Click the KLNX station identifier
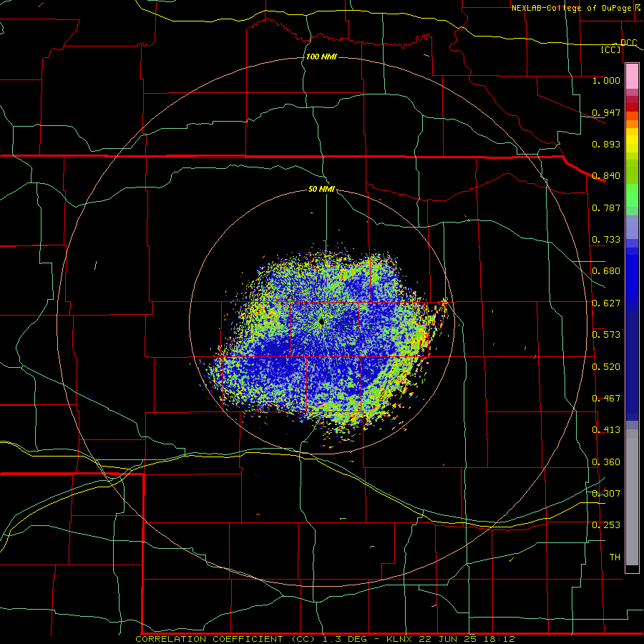The height and width of the screenshot is (644, 644). pos(401,639)
